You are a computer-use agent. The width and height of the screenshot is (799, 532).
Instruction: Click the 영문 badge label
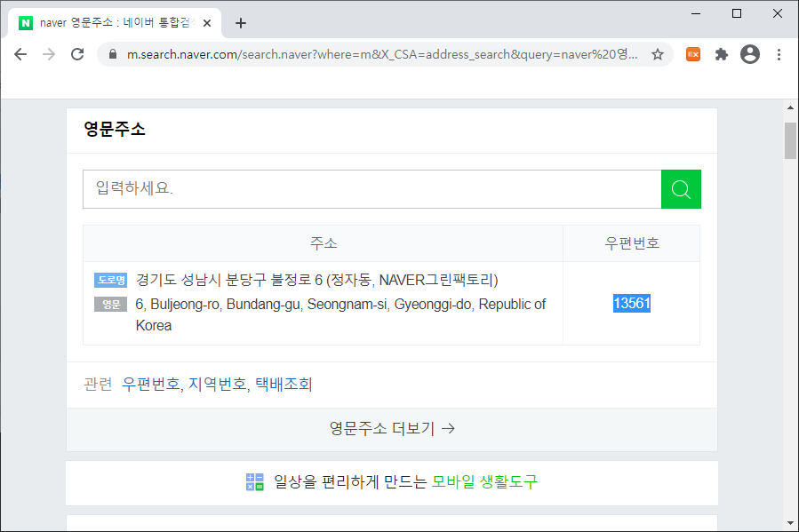110,305
